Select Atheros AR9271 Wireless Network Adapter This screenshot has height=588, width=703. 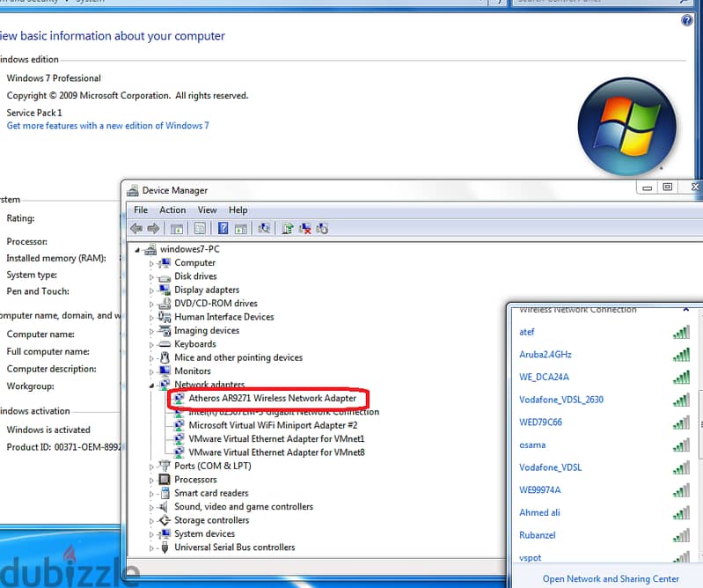(272, 398)
